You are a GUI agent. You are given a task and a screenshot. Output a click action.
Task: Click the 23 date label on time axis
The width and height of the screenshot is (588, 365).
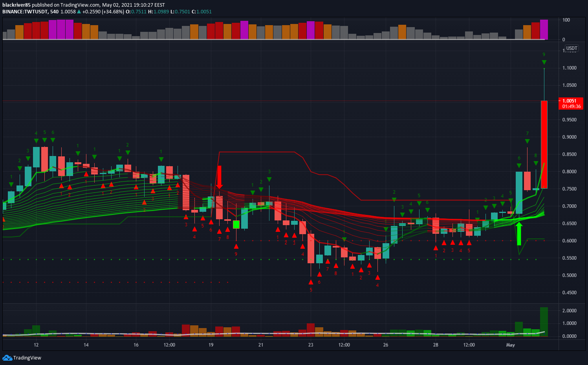point(311,345)
